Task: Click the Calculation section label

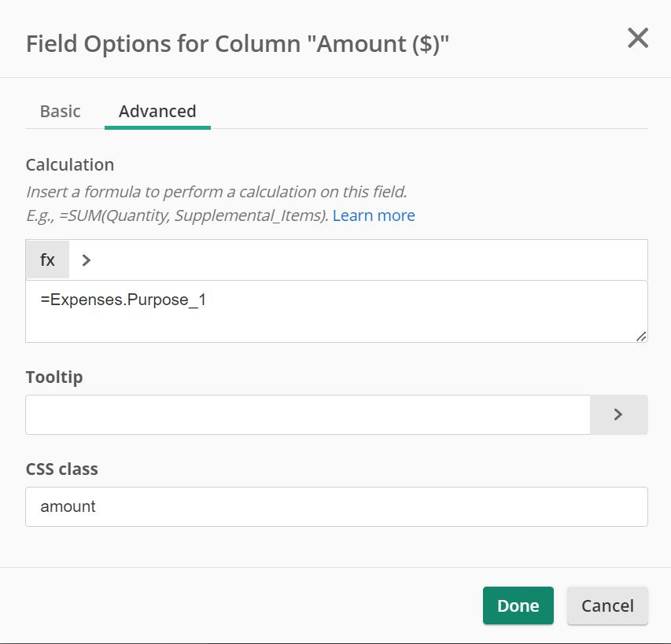Action: 70,165
